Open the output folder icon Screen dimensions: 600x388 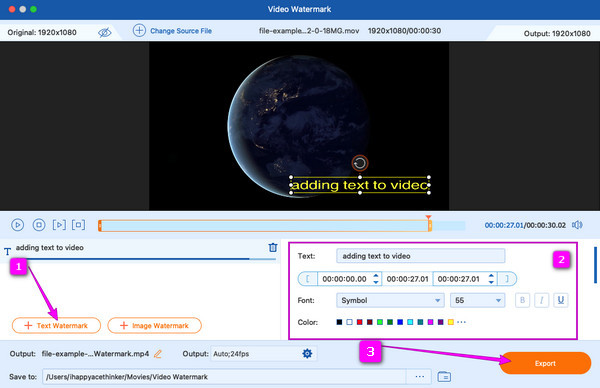click(444, 377)
